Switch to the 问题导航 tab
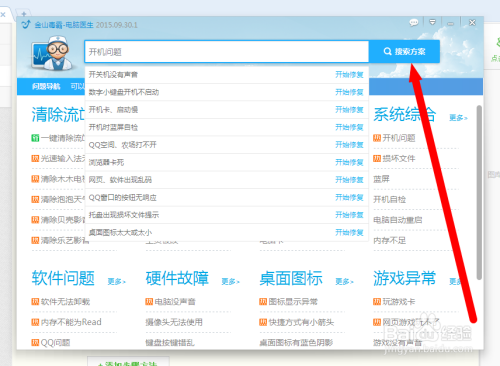500x366 pixels. click(46, 87)
